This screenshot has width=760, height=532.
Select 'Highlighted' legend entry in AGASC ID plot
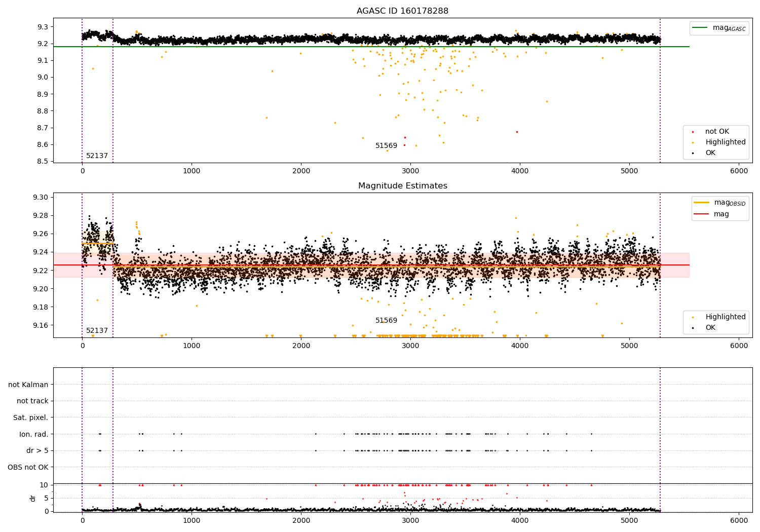(725, 142)
